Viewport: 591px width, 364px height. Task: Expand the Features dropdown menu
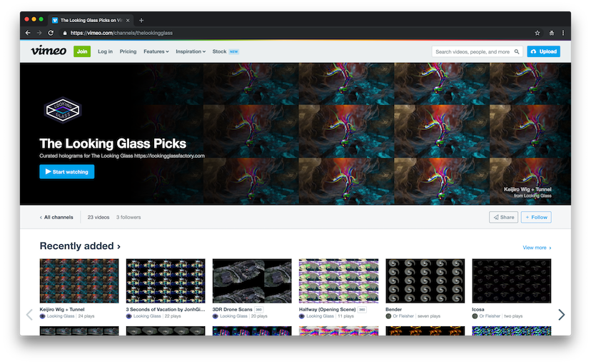(156, 51)
